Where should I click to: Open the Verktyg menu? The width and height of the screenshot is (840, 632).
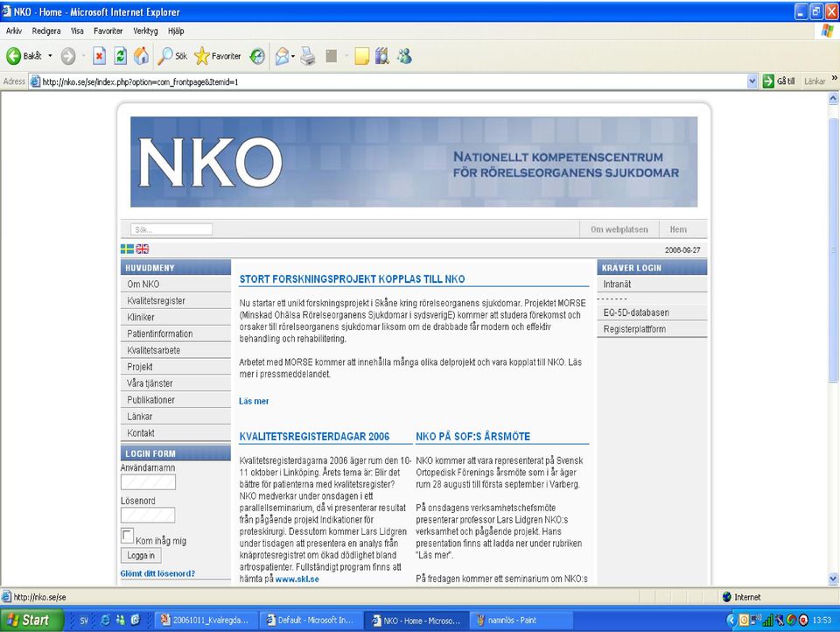pyautogui.click(x=145, y=32)
